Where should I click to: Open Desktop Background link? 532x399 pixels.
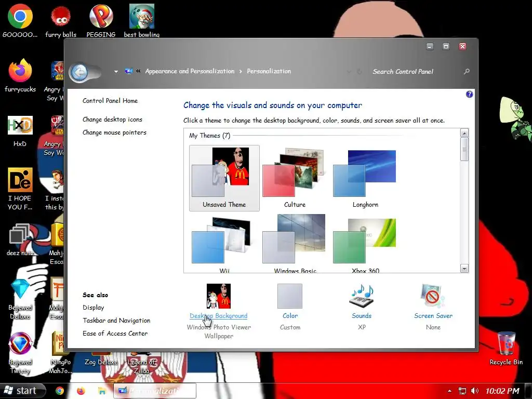[x=219, y=316]
